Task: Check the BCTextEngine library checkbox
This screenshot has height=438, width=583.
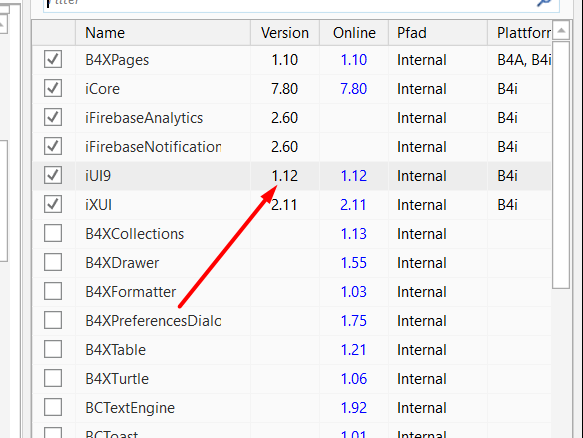Action: 53,408
